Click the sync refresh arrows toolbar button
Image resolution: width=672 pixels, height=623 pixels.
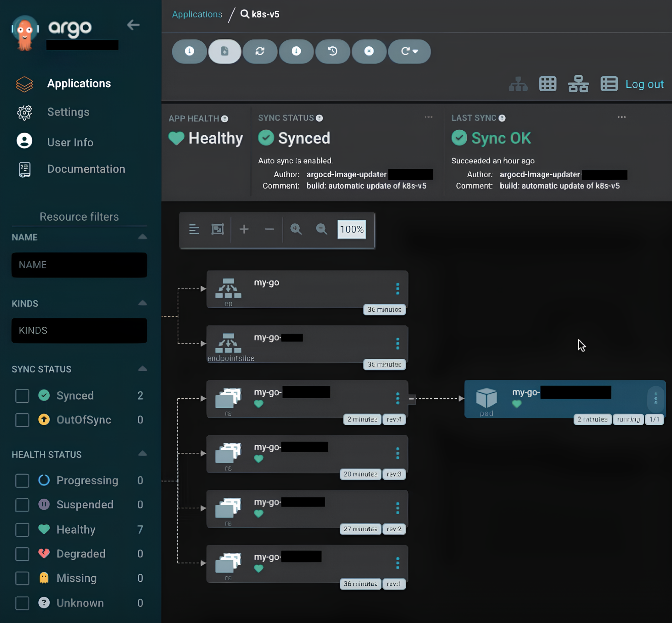point(260,51)
